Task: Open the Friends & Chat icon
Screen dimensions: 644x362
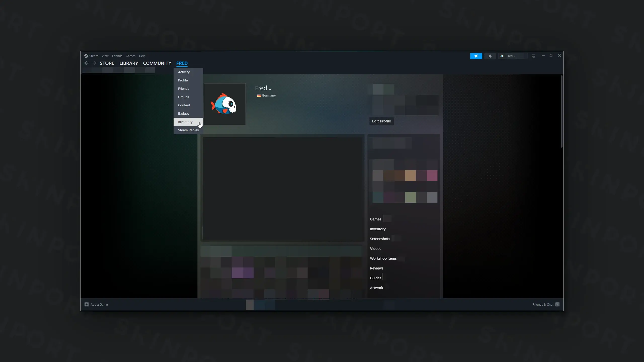Action: point(557,304)
